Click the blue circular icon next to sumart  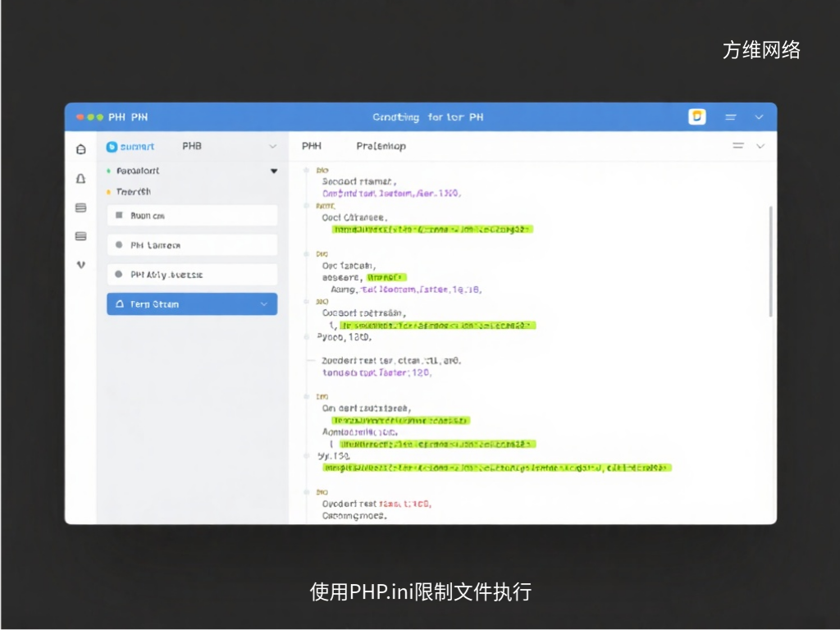(x=112, y=146)
